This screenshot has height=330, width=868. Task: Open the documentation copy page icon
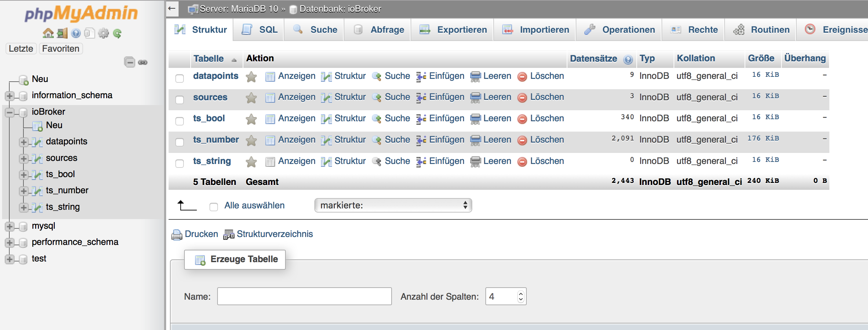point(89,33)
